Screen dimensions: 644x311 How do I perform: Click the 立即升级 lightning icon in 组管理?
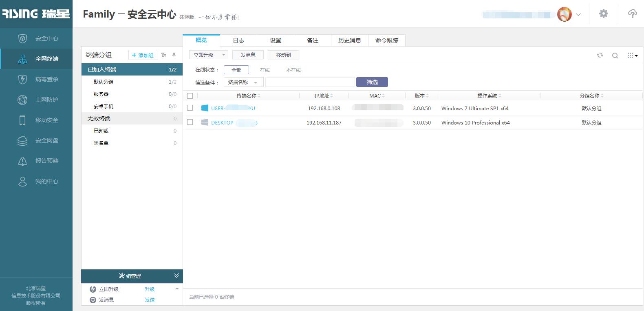click(93, 289)
